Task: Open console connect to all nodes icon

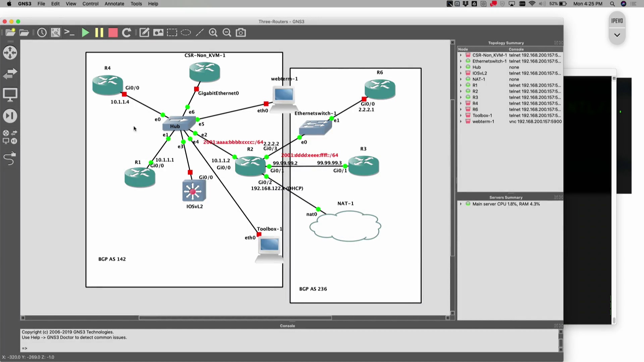Action: [x=69, y=33]
